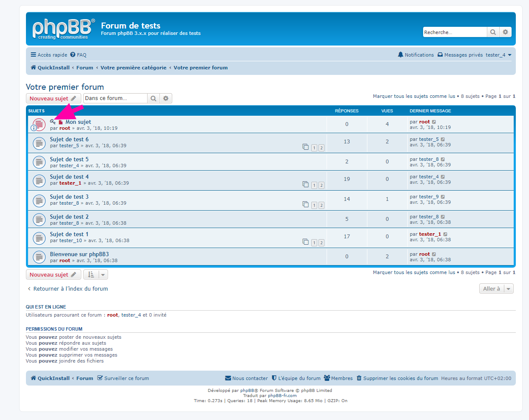The width and height of the screenshot is (529, 420).
Task: Open the topic Bienvenue sur phpBB3
Action: tap(79, 254)
